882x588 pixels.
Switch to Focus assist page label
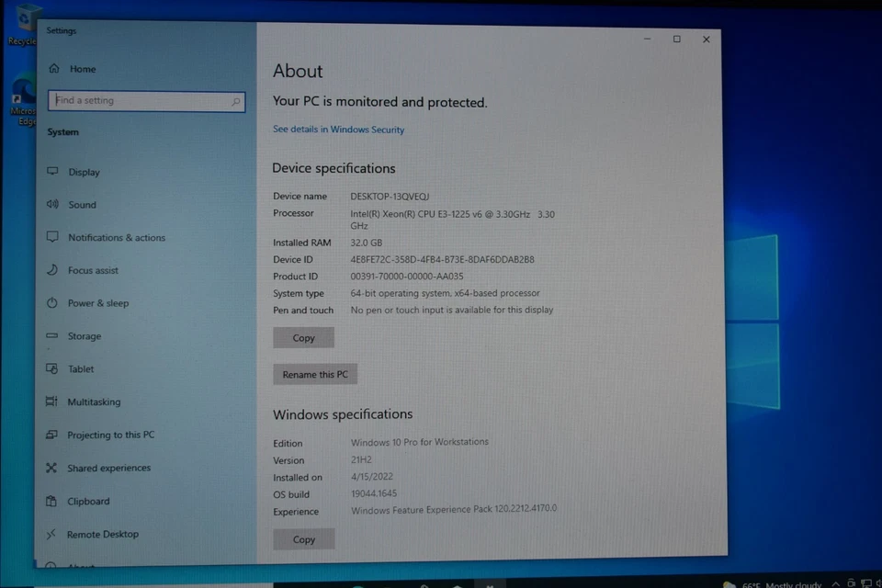93,271
